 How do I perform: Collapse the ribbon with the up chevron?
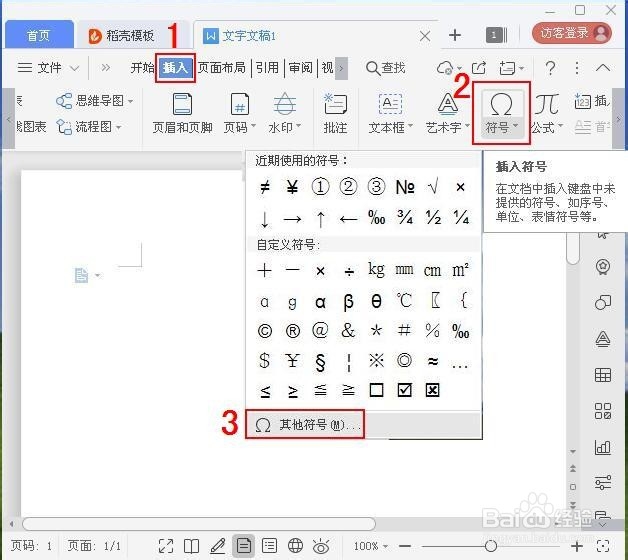[x=603, y=68]
